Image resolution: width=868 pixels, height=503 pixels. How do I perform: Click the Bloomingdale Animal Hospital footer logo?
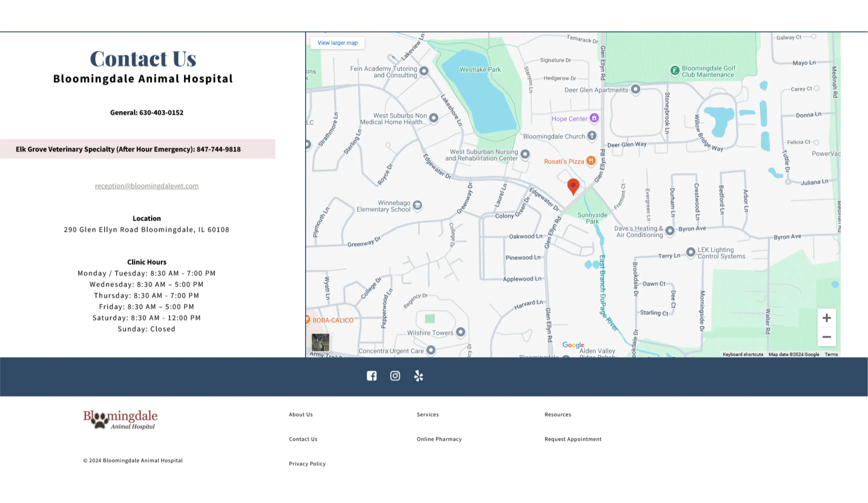[x=120, y=419]
